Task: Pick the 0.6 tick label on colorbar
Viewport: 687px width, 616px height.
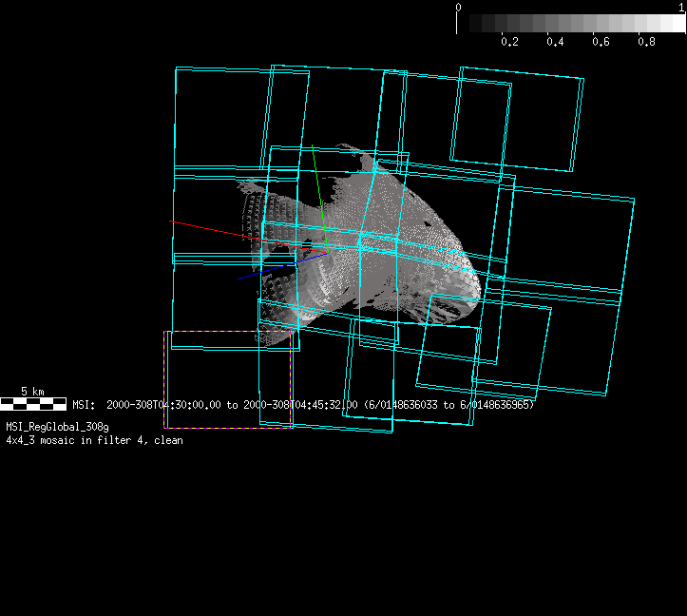Action: [x=601, y=42]
